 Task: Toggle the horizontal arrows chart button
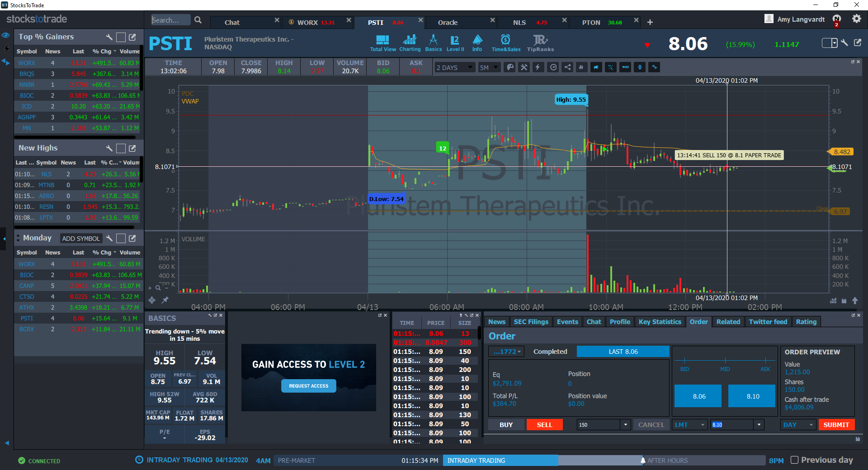pos(654,67)
